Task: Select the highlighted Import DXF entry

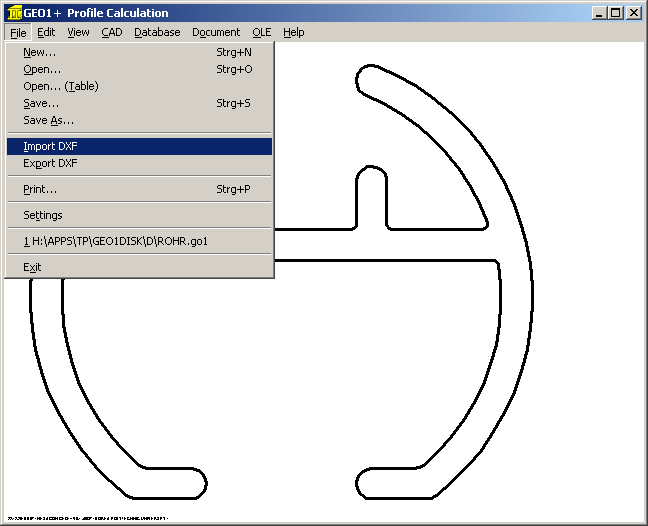Action: pyautogui.click(x=50, y=146)
